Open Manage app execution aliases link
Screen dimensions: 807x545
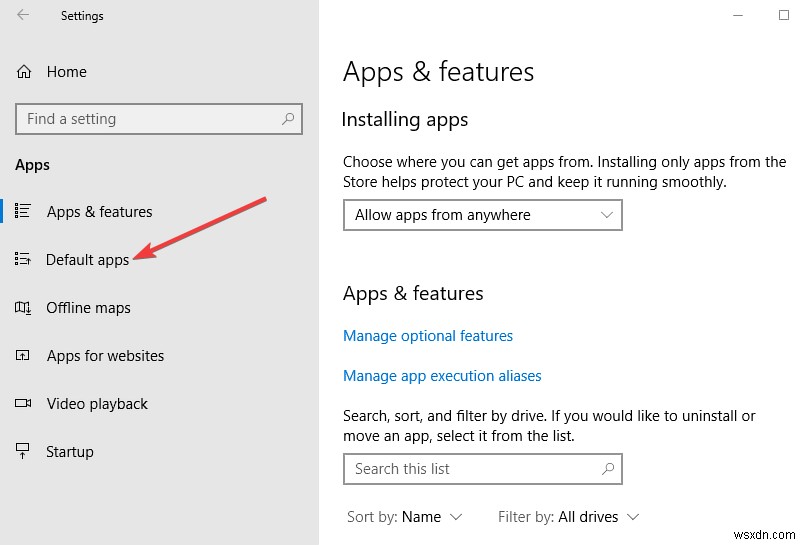[442, 376]
